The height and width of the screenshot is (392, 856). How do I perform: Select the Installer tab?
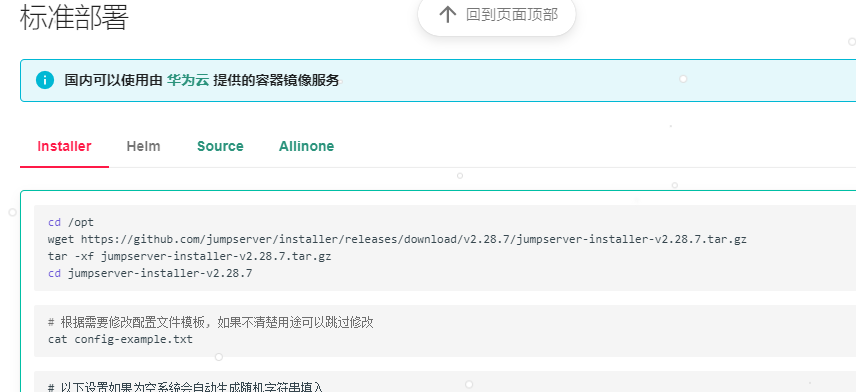pyautogui.click(x=64, y=146)
